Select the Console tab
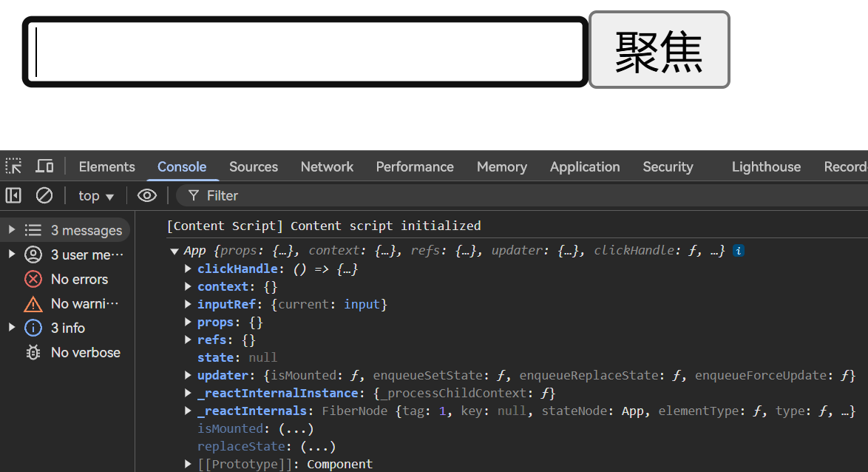The height and width of the screenshot is (472, 868). (182, 166)
